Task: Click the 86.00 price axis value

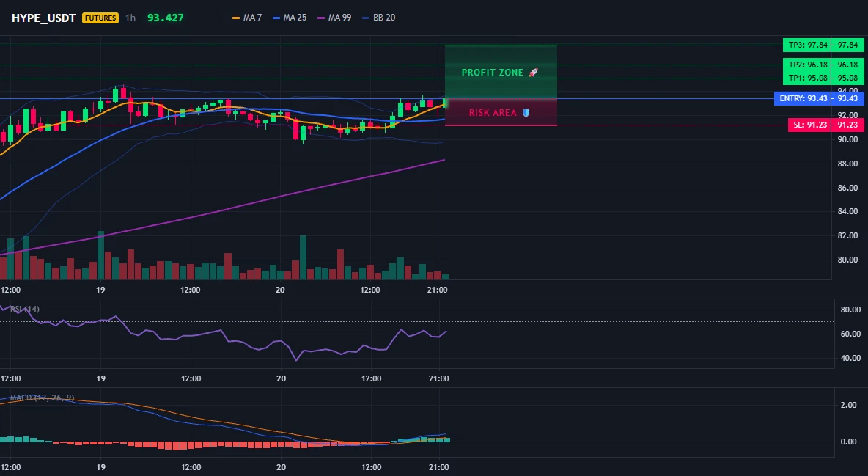Action: coord(847,188)
